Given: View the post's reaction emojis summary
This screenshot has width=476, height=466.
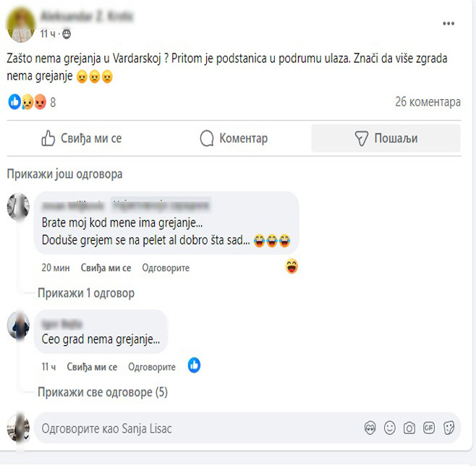Looking at the screenshot, I should pyautogui.click(x=26, y=102).
